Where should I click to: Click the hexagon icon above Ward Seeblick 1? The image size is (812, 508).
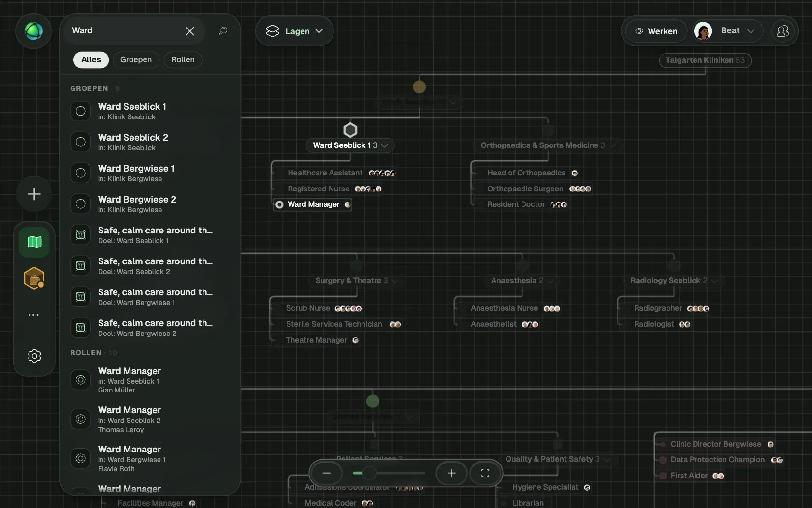(350, 130)
